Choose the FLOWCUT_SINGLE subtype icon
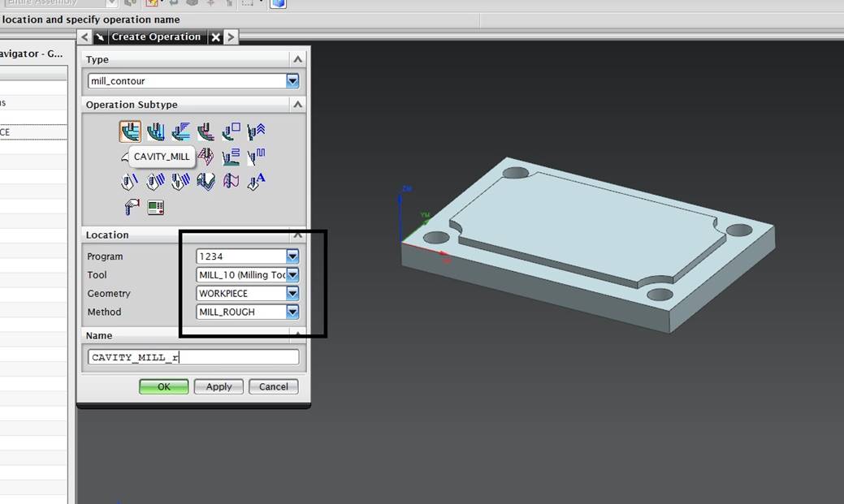 pos(129,181)
